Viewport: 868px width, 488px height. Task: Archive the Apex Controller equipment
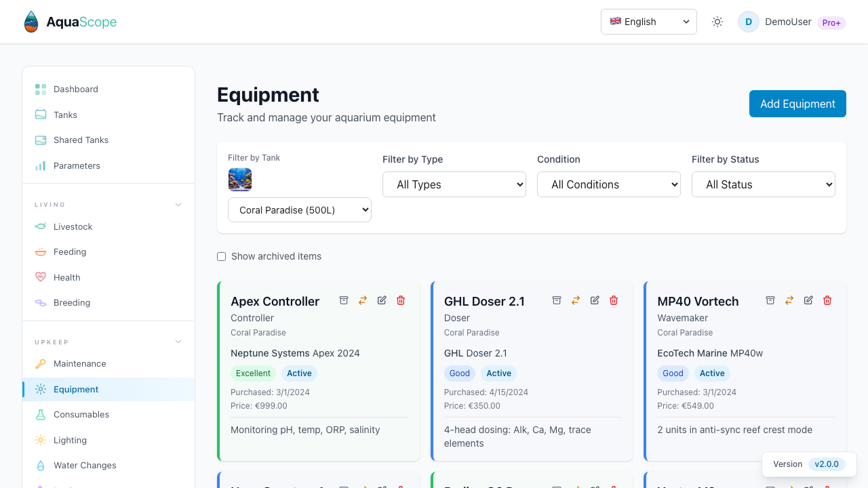[x=344, y=300]
